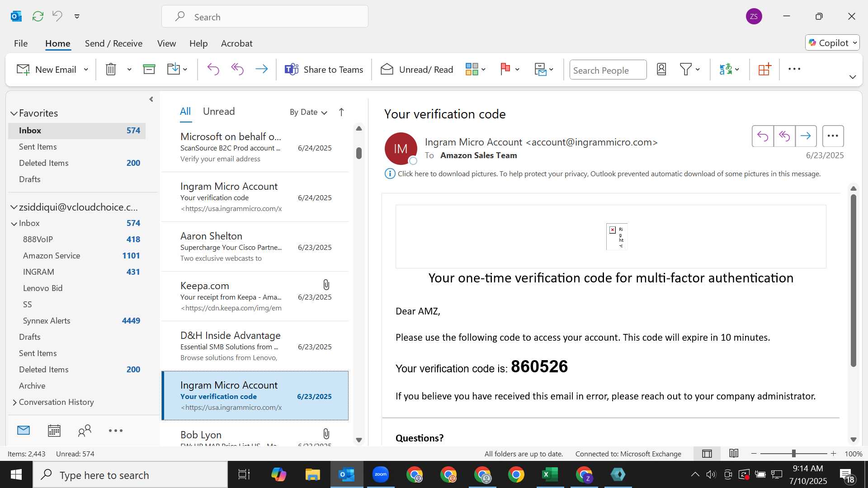Screen dimensions: 868x488
Task: Click the zoom out minus button
Action: point(754,454)
